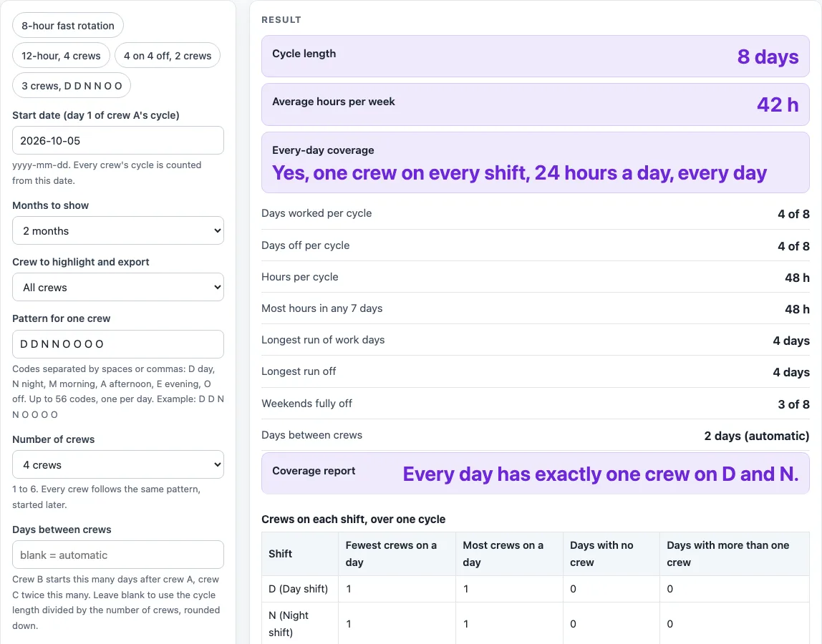Click the "Every day has exactly one crew" report text
The height and width of the screenshot is (644, 822).
pyautogui.click(x=601, y=474)
